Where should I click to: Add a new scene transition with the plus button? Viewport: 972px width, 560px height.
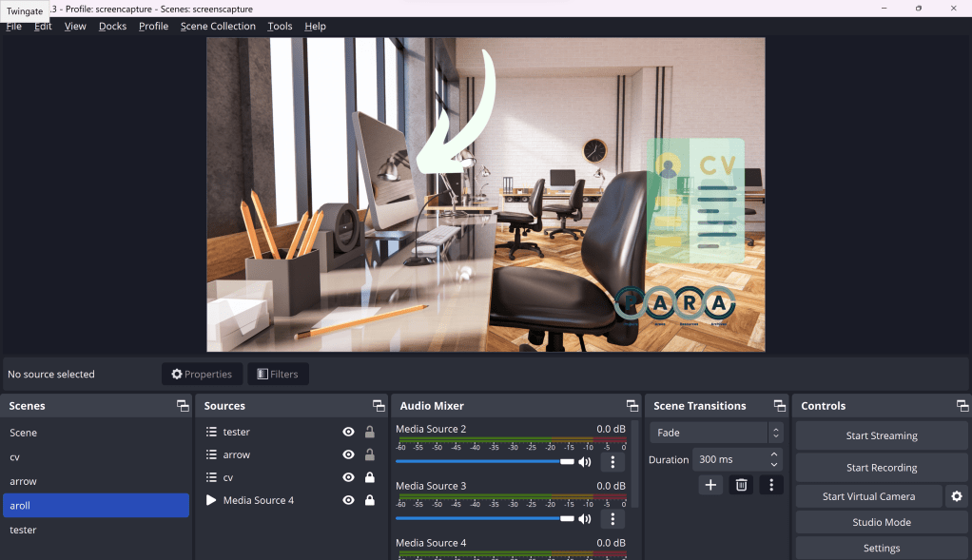pos(710,485)
